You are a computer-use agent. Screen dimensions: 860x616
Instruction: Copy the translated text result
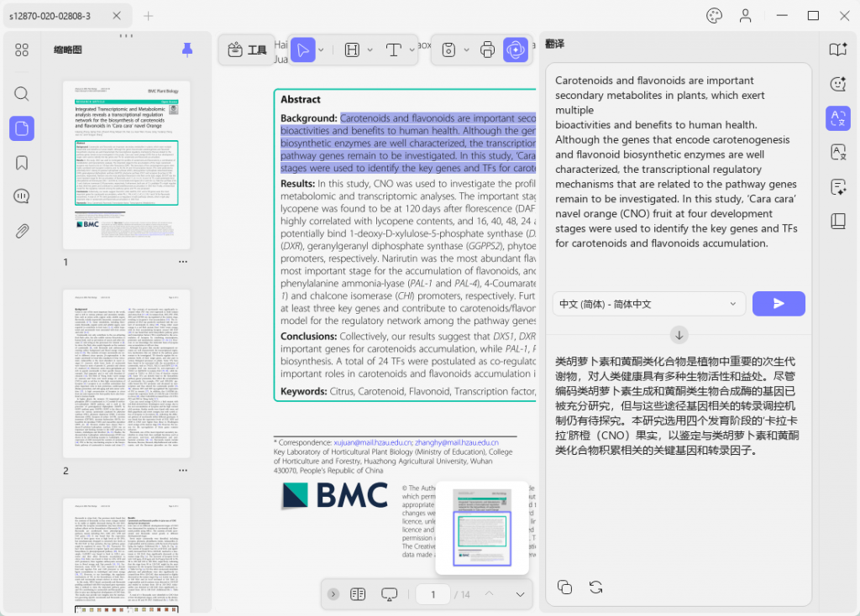tap(564, 587)
